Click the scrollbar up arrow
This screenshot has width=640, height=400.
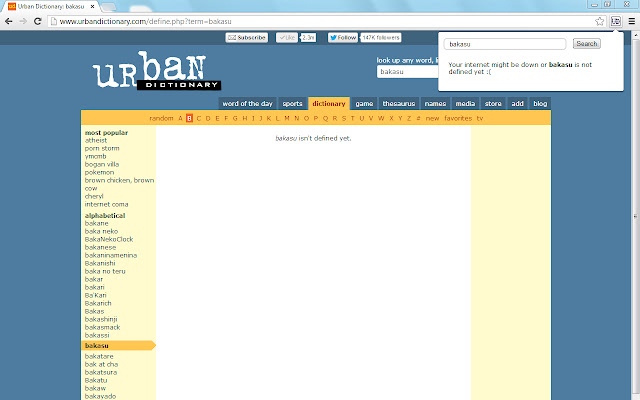coord(636,36)
